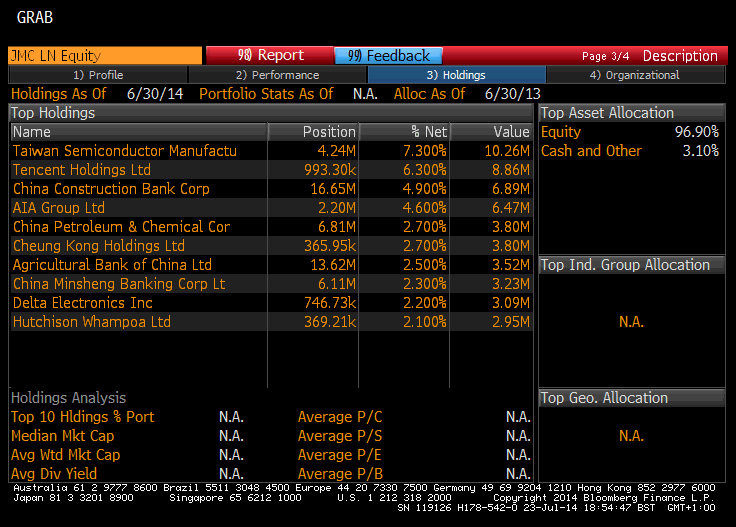Click the Top Ind. Group Allocation header
Image resolution: width=736 pixels, height=527 pixels.
pos(632,265)
